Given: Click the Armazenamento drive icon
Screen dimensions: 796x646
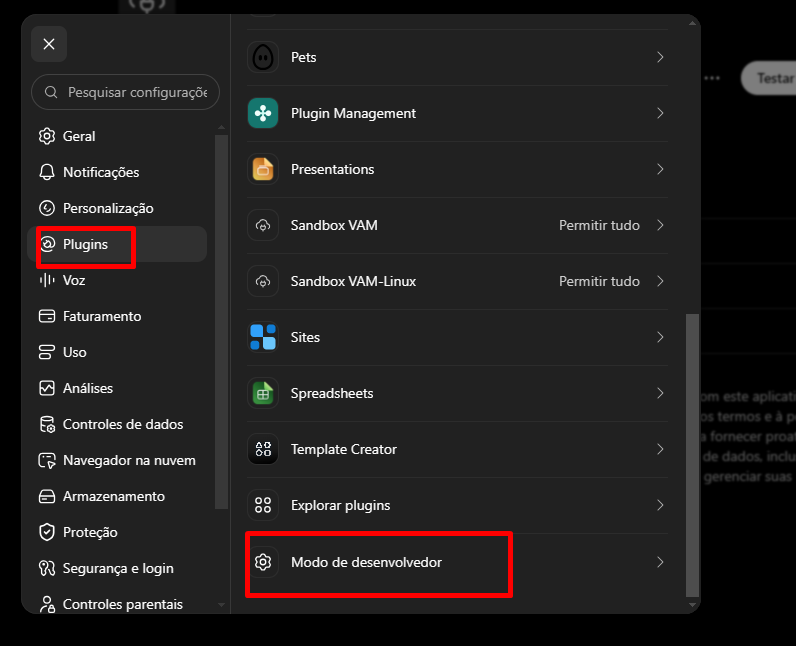Looking at the screenshot, I should pos(47,496).
